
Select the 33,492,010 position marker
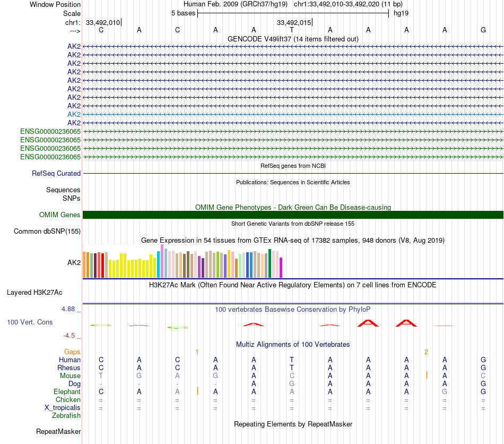103,22
